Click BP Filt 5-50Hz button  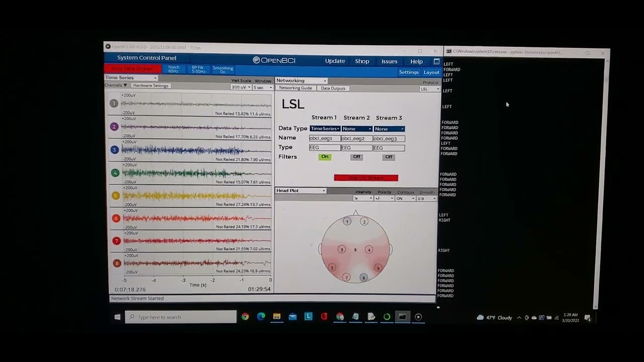click(198, 69)
